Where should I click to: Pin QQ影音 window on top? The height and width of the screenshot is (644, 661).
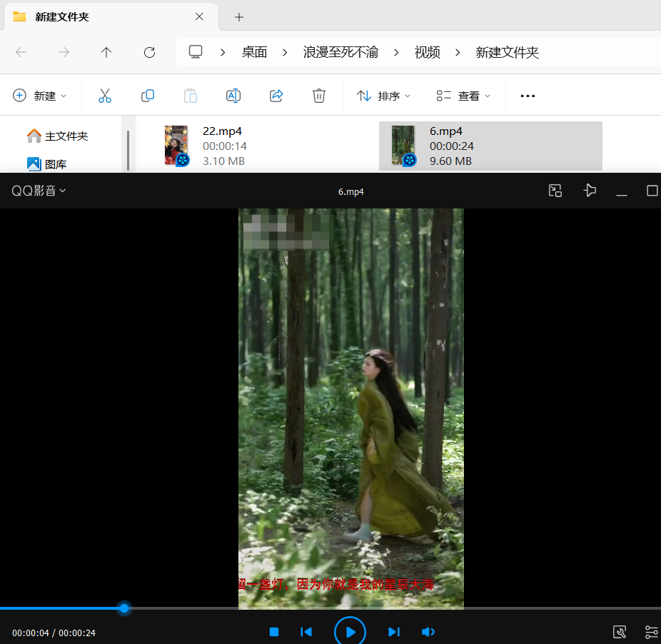tap(590, 191)
